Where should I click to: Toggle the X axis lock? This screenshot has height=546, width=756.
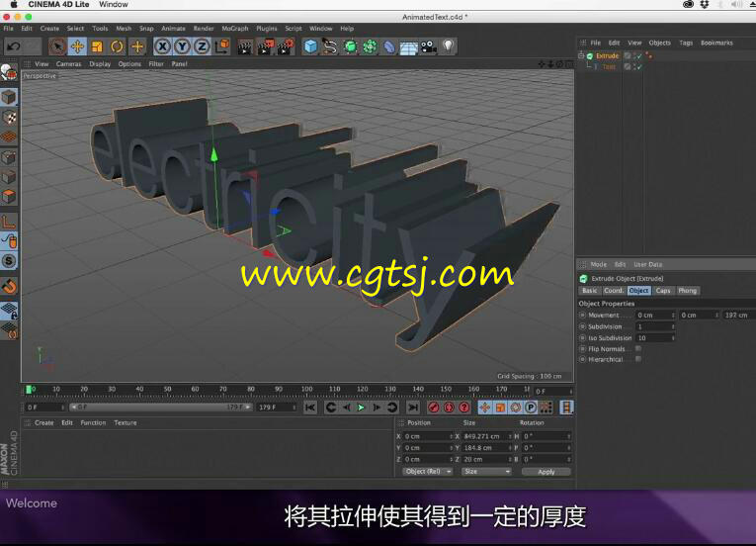click(x=162, y=46)
